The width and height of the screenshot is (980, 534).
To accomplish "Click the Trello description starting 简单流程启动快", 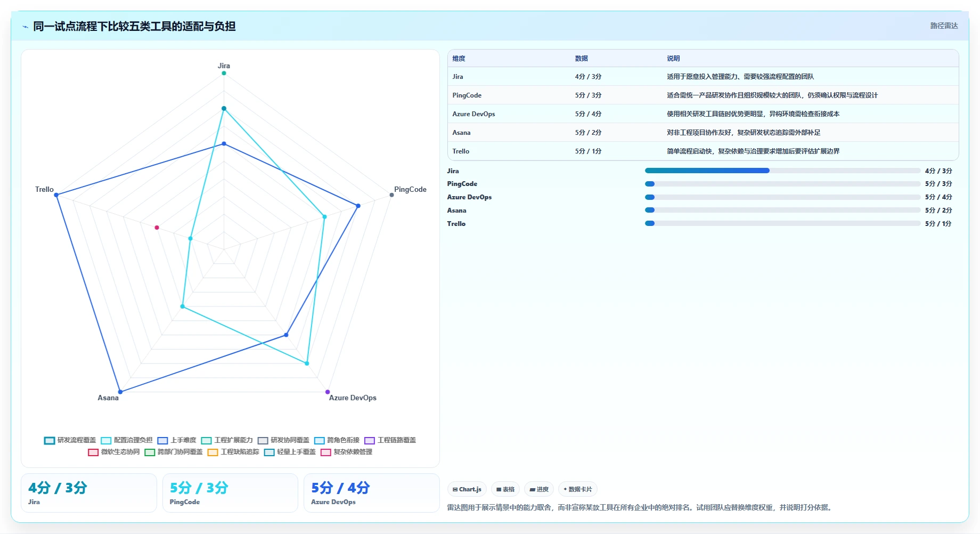I will tap(753, 151).
